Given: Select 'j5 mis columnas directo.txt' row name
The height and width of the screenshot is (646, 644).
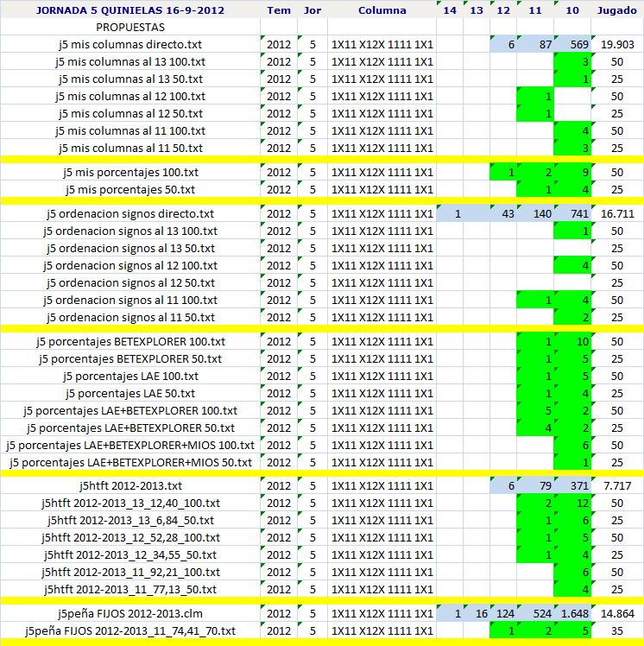Looking at the screenshot, I should point(130,45).
